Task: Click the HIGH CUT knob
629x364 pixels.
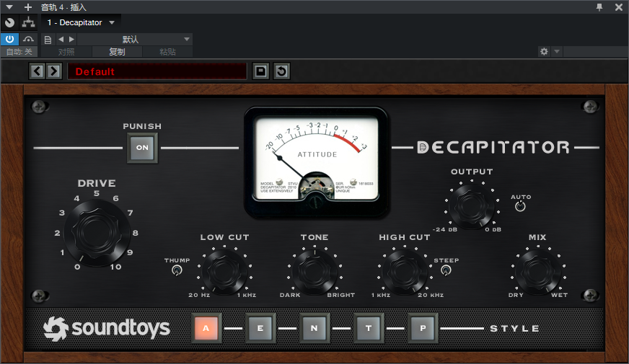Action: [405, 272]
